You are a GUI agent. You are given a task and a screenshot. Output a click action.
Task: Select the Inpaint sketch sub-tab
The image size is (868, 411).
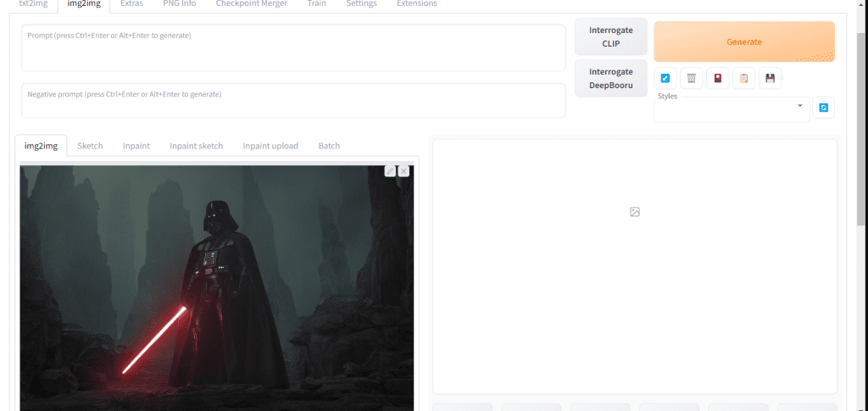(x=196, y=146)
